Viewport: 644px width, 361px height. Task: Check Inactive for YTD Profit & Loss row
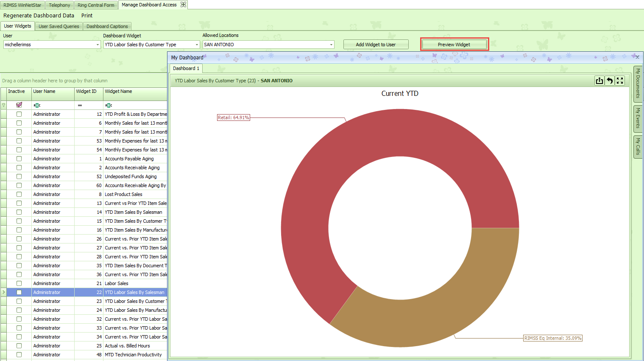[19, 114]
